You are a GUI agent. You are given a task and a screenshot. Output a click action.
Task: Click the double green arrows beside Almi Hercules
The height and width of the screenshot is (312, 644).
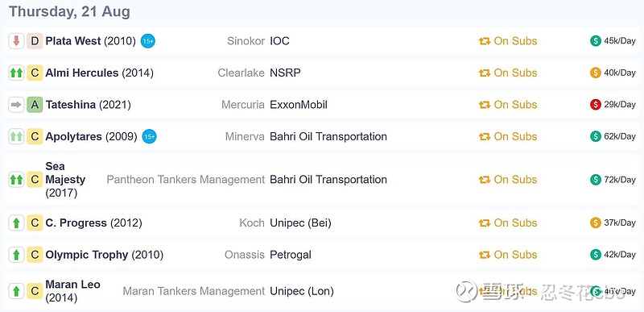tap(16, 73)
